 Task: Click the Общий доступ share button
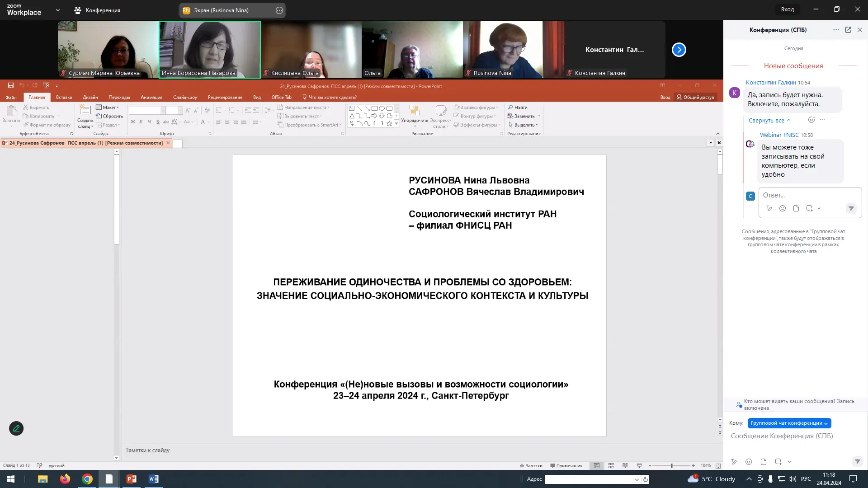(695, 97)
